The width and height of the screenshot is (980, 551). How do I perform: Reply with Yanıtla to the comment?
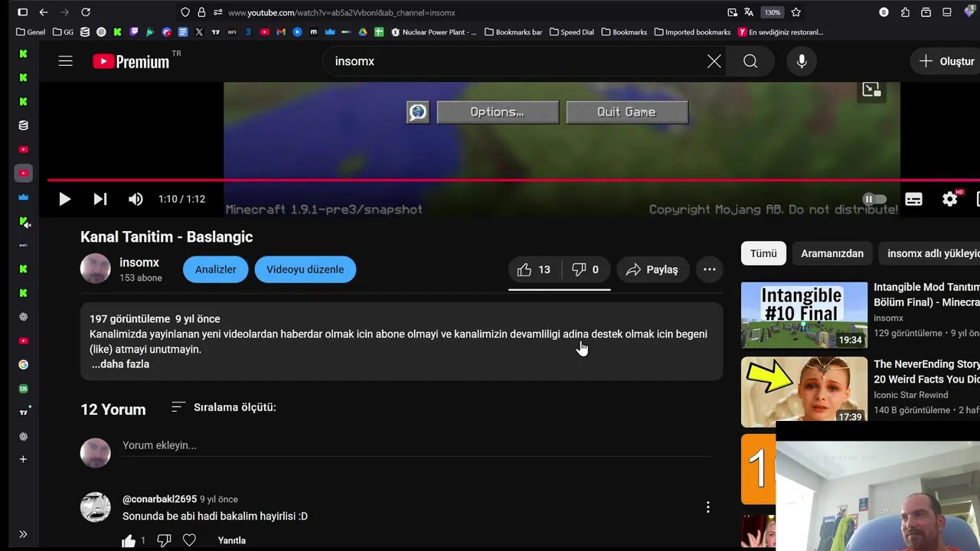pyautogui.click(x=231, y=540)
